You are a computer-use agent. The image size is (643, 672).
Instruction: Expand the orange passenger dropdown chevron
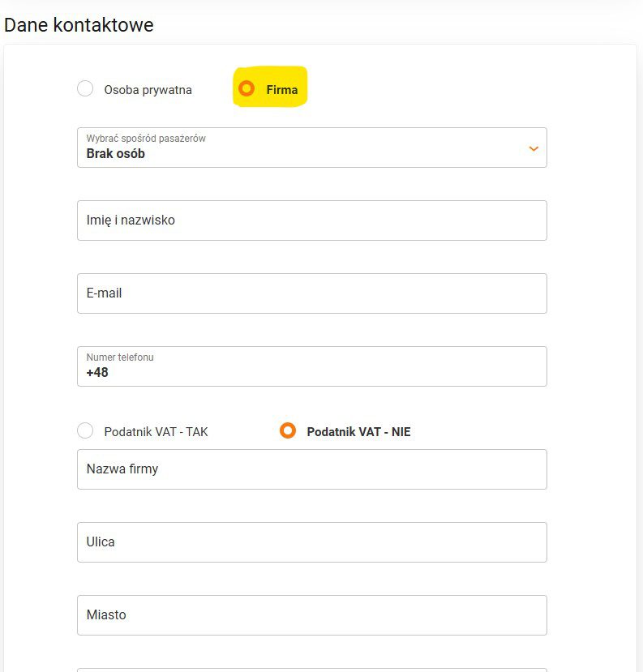pos(534,148)
